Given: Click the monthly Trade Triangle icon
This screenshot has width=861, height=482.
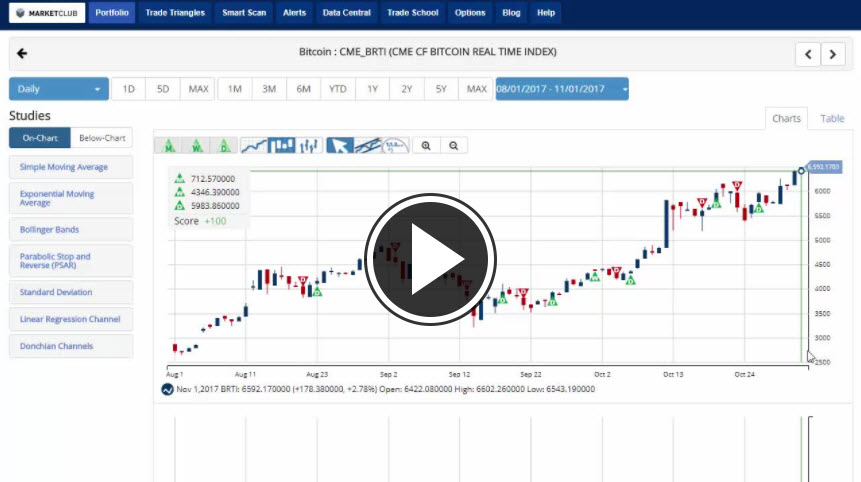Looking at the screenshot, I should coord(171,146).
